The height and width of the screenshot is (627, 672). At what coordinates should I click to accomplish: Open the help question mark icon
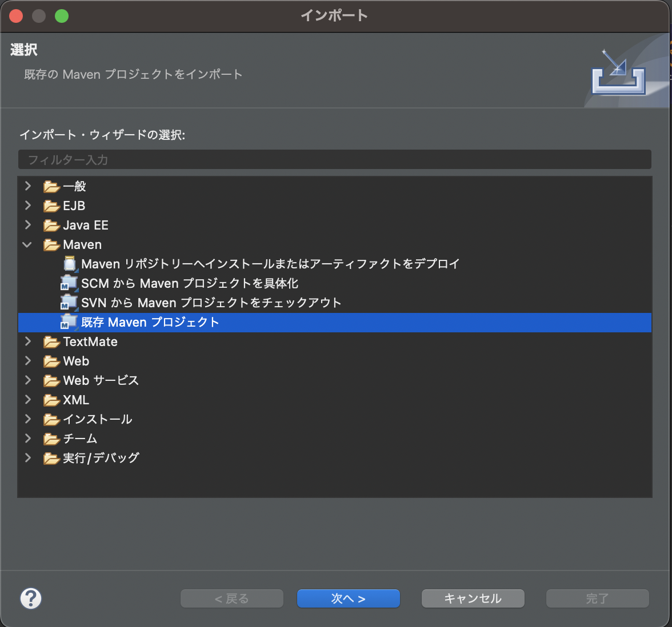pyautogui.click(x=31, y=598)
